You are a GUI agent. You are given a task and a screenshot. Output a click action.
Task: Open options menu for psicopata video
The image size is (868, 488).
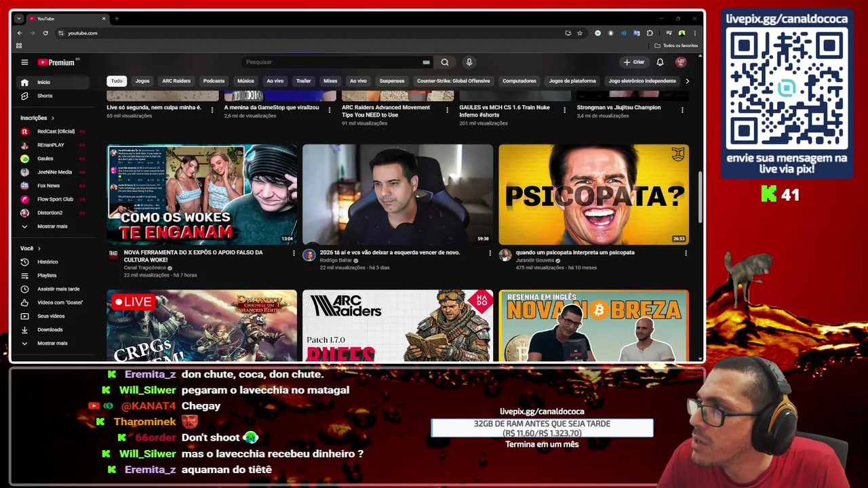pyautogui.click(x=686, y=253)
